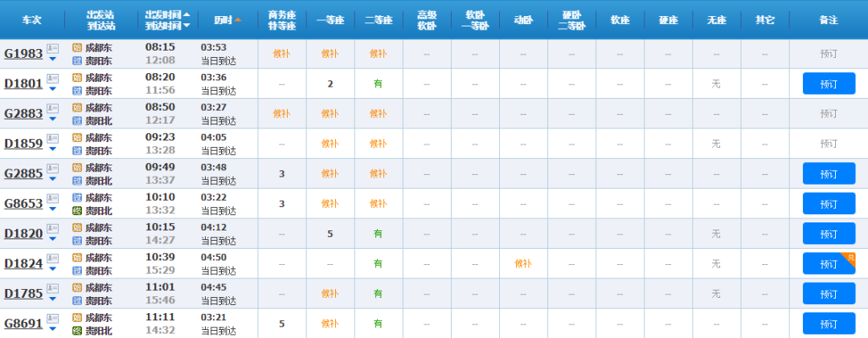Open train number link D1859
This screenshot has width=868, height=338.
24,143
